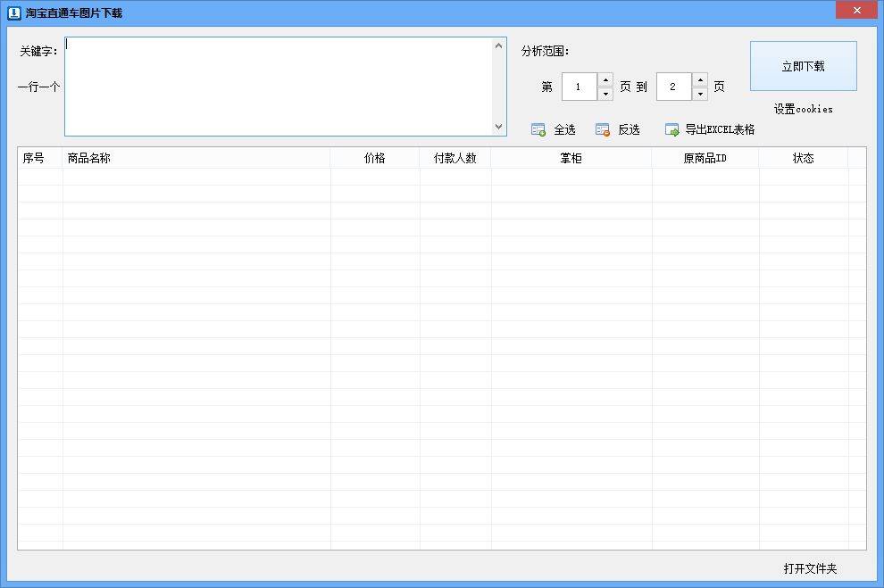Sort by 状态 column header
This screenshot has height=588, width=884.
[x=804, y=158]
